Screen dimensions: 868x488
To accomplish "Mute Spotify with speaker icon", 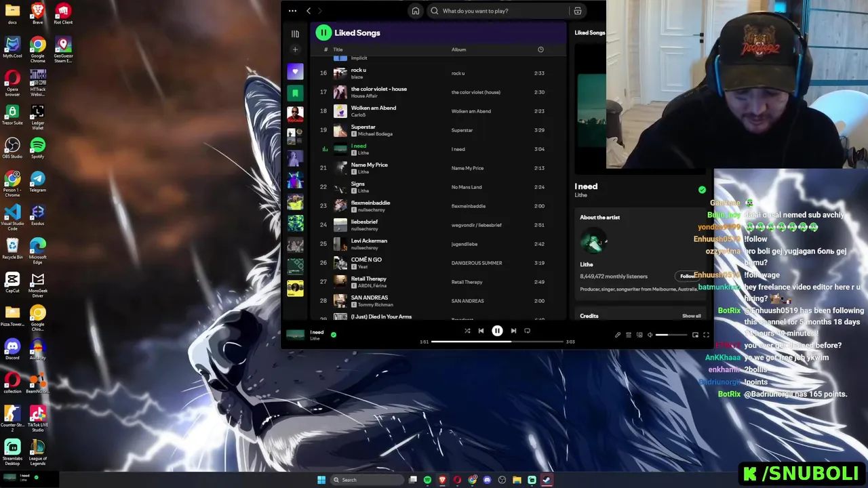I will [650, 335].
